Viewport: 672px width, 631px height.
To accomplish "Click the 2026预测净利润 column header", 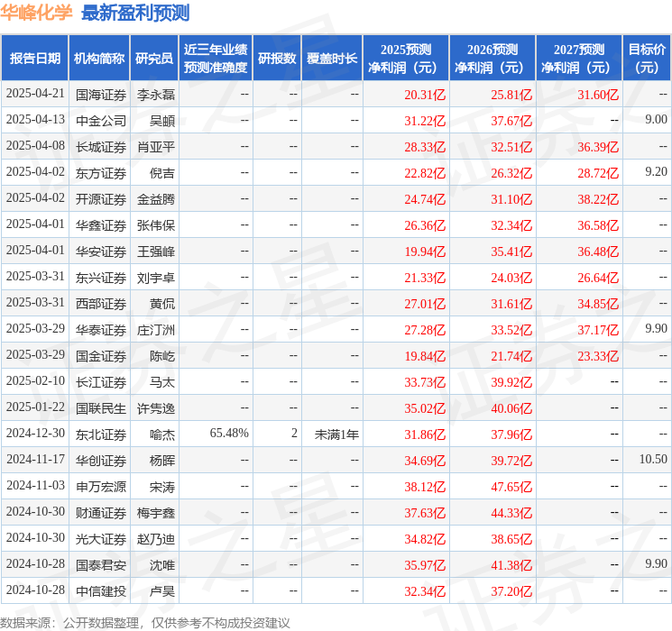I will pos(492,58).
